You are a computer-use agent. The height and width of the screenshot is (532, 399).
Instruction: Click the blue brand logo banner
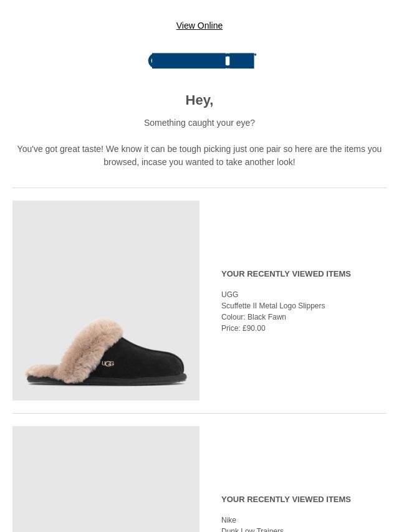pyautogui.click(x=202, y=60)
